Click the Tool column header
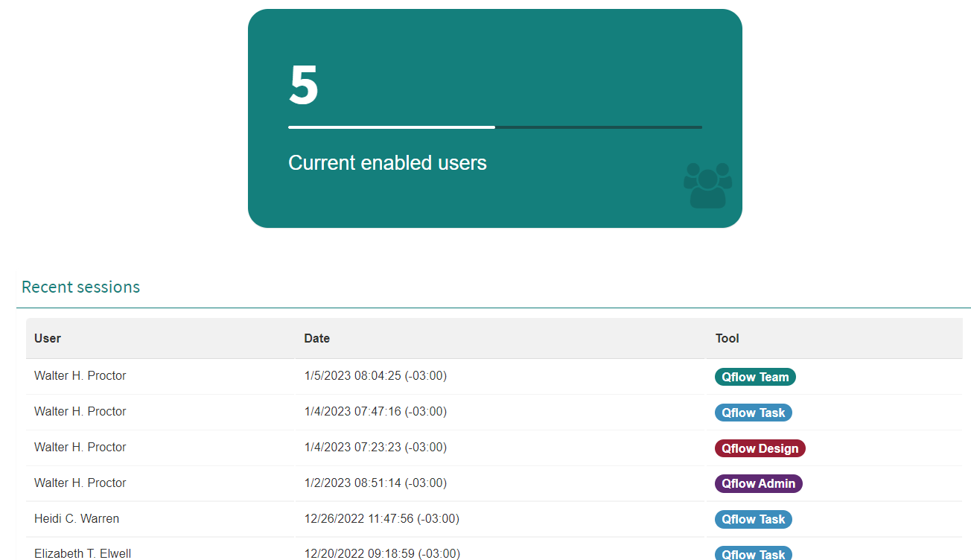Image resolution: width=971 pixels, height=560 pixels. point(728,338)
